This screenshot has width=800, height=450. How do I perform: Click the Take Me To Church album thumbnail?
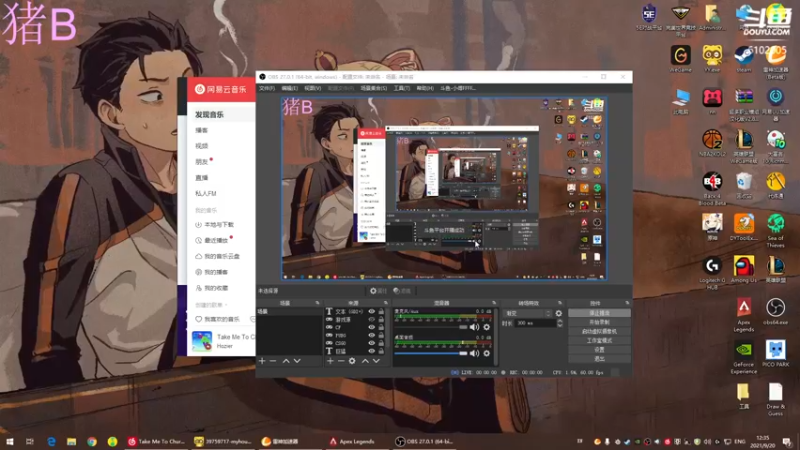(x=202, y=341)
